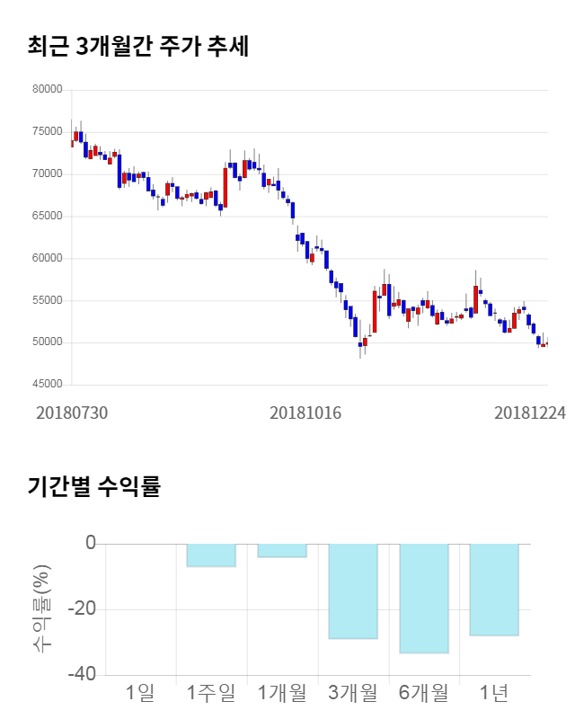
Task: Select the 1년 return bar
Action: pyautogui.click(x=494, y=590)
